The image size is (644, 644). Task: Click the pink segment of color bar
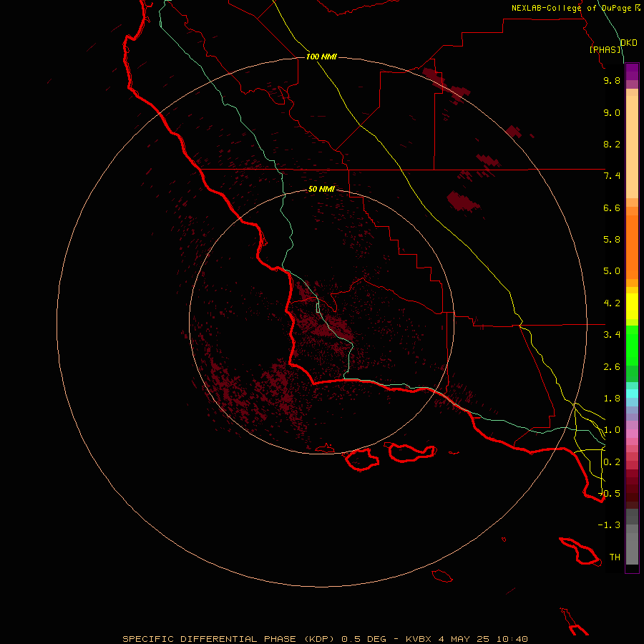tap(632, 434)
